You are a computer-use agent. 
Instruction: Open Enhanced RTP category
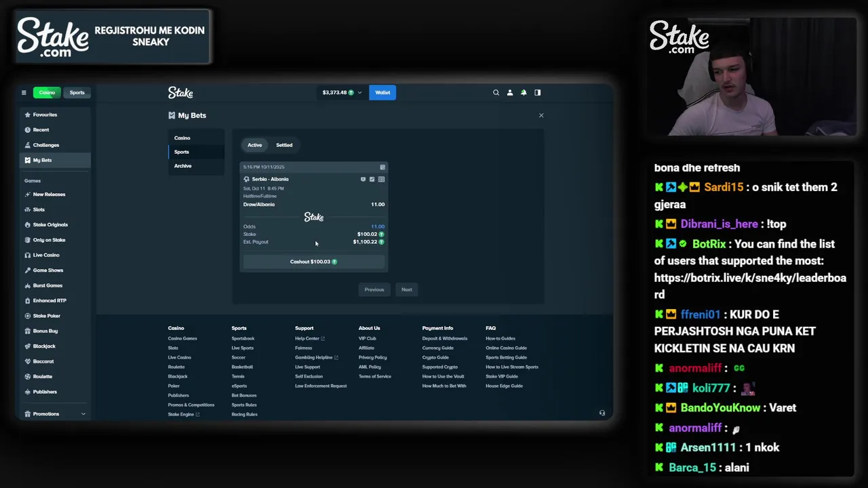pos(55,300)
